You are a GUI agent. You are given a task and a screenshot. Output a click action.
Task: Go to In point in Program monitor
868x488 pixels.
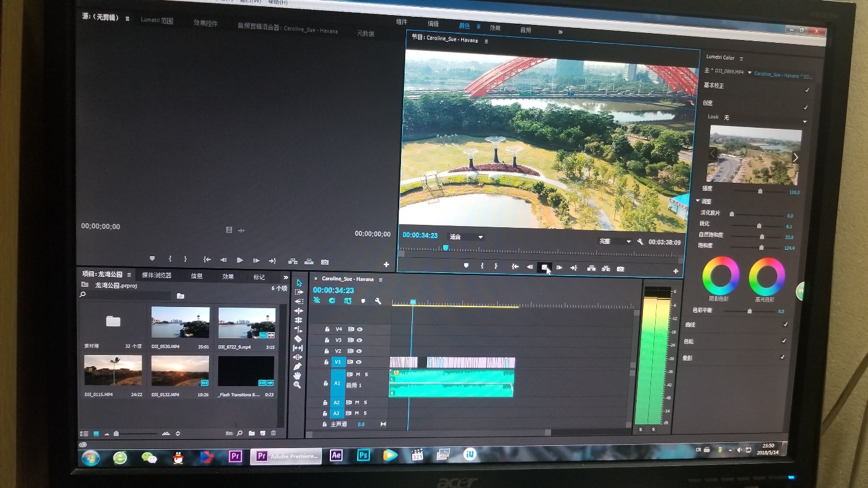tap(514, 267)
